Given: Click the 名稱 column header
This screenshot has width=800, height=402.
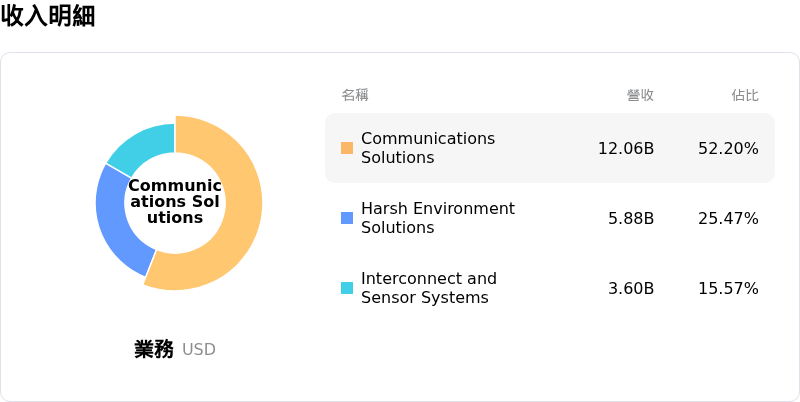Looking at the screenshot, I should click(355, 95).
